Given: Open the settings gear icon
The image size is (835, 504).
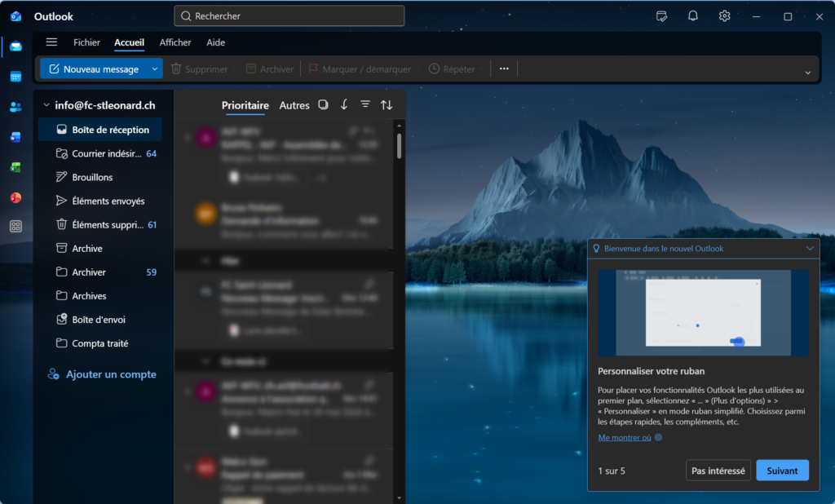Looking at the screenshot, I should click(724, 16).
